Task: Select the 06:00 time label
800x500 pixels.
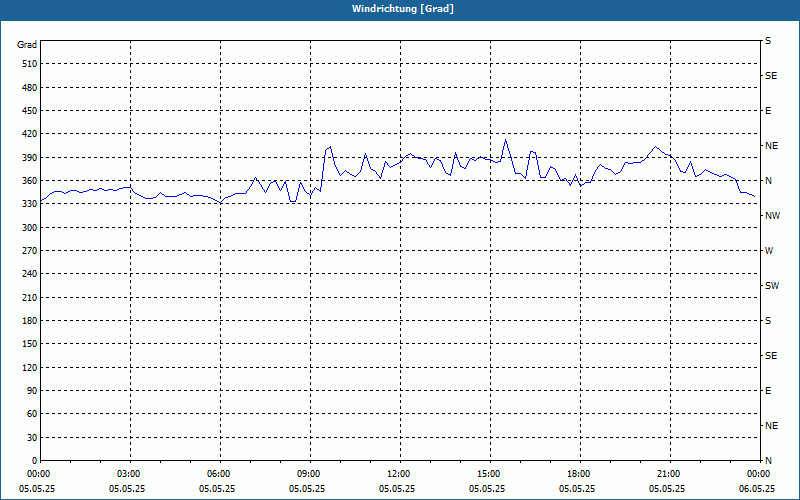Action: pos(217,474)
